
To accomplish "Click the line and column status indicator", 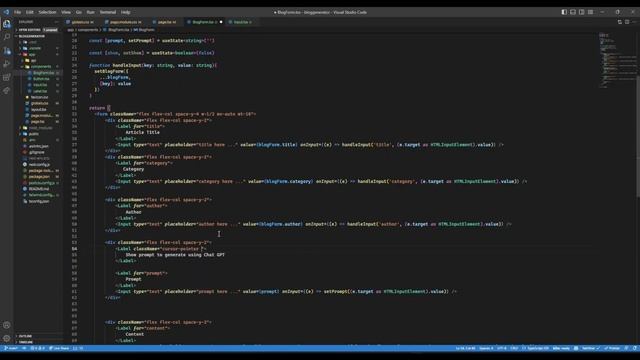I will 465,348.
